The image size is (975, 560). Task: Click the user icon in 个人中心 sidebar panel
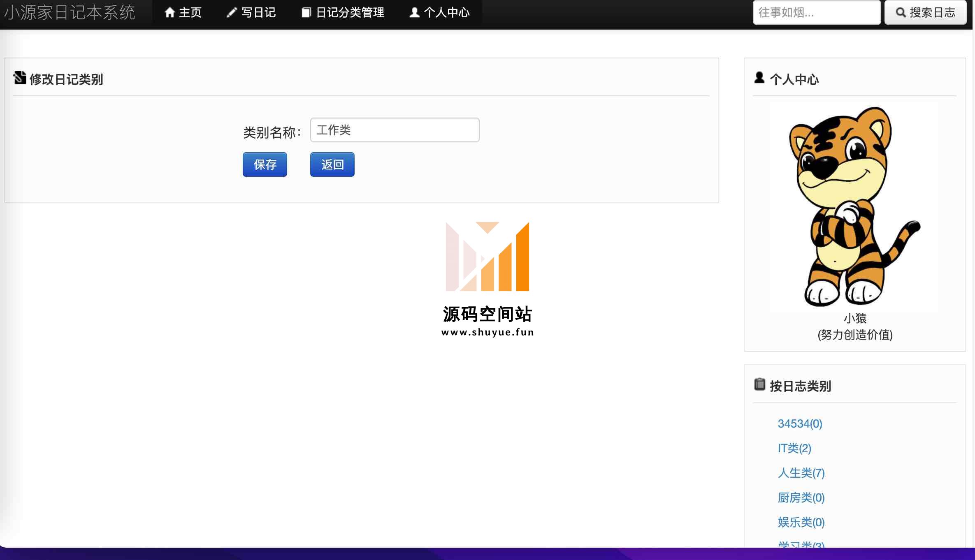point(759,77)
